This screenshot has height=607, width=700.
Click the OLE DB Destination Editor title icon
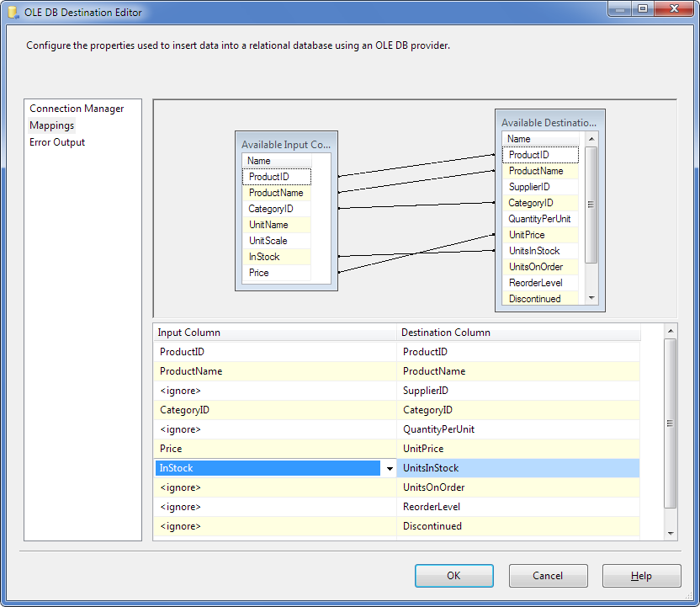(13, 13)
